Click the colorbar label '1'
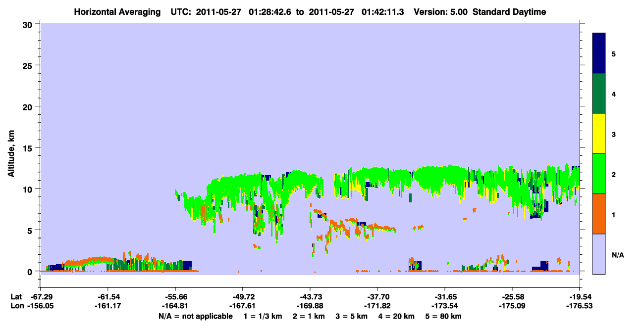Viewport: 644px width, 330px height. (x=613, y=215)
